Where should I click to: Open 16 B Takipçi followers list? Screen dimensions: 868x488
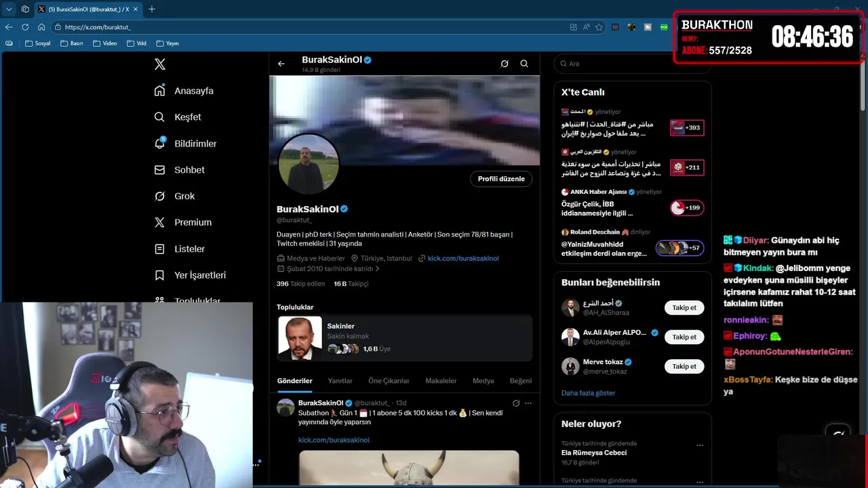click(351, 284)
